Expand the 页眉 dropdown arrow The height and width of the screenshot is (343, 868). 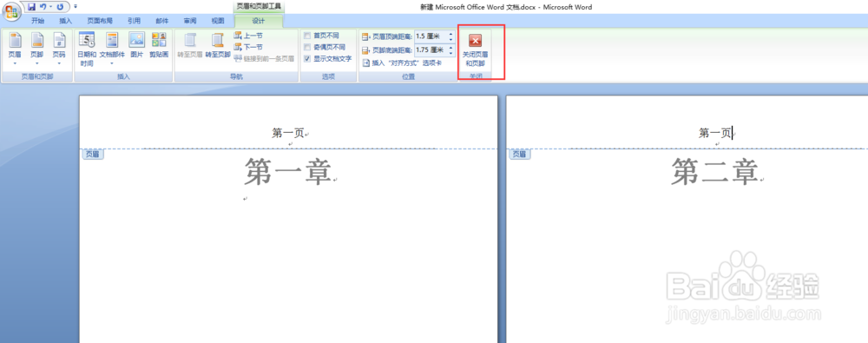15,63
